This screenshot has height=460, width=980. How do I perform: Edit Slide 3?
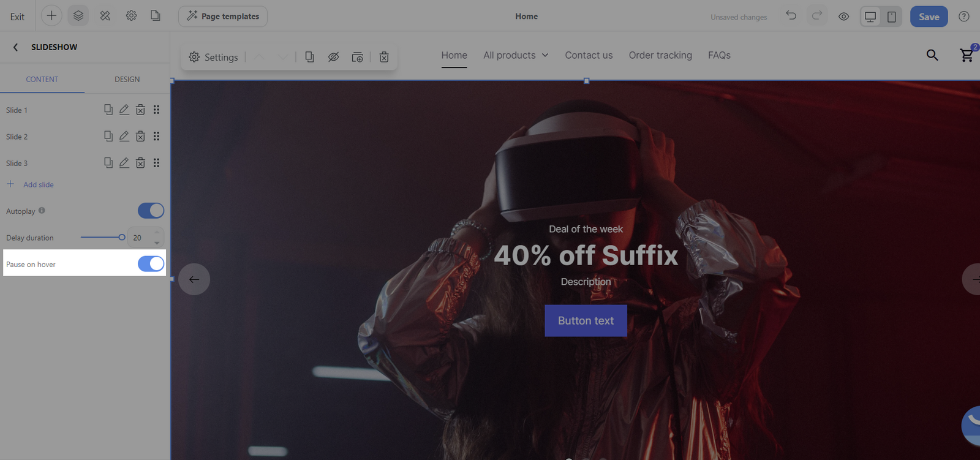click(124, 163)
